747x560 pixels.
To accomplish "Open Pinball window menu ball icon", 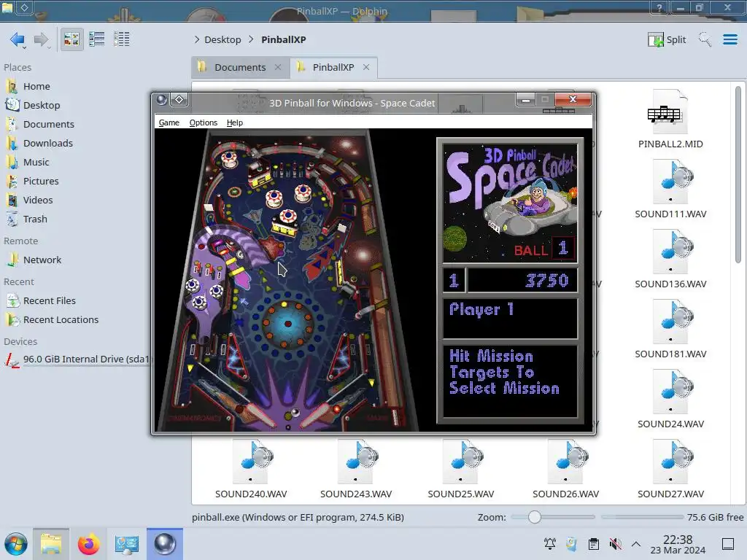I will pyautogui.click(x=162, y=99).
